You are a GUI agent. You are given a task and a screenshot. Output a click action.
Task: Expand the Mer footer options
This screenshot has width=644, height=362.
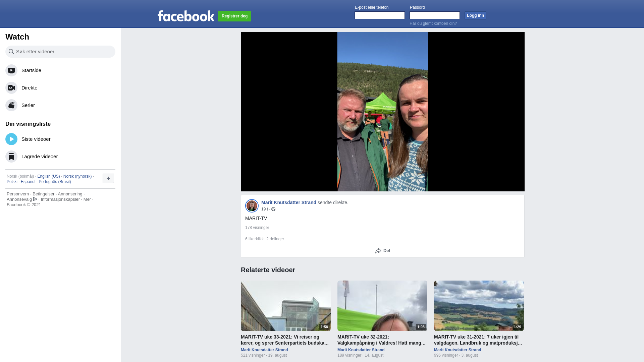(x=87, y=199)
